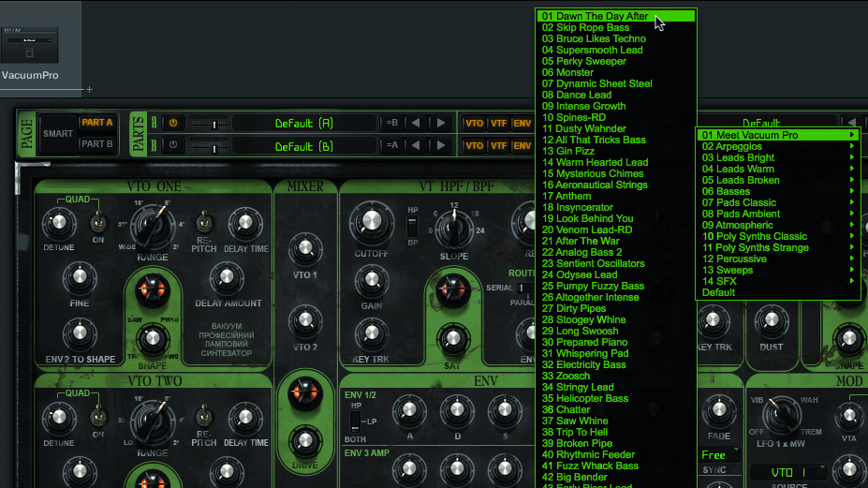
Task: Open VacuumPro plugin slot thumbnail
Action: [x=30, y=45]
